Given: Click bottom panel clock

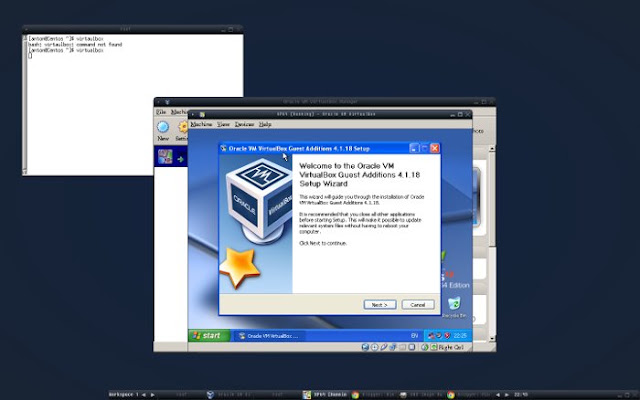Looking at the screenshot, I should [520, 395].
